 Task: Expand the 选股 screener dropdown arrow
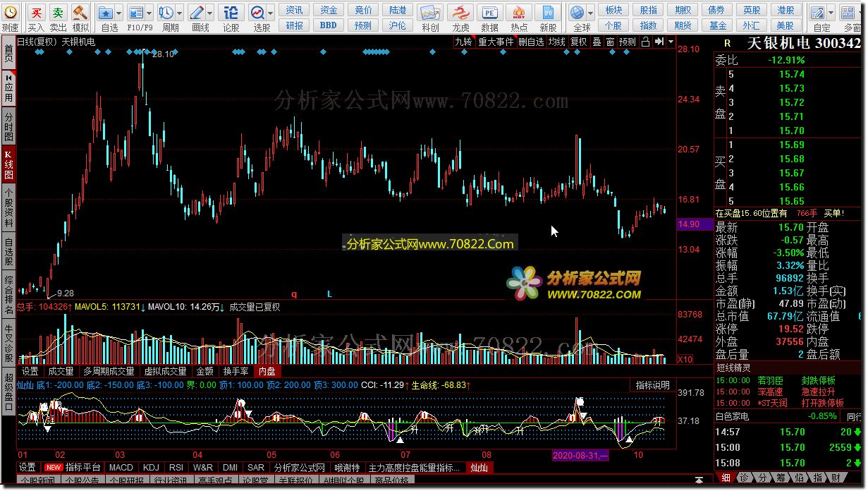270,13
